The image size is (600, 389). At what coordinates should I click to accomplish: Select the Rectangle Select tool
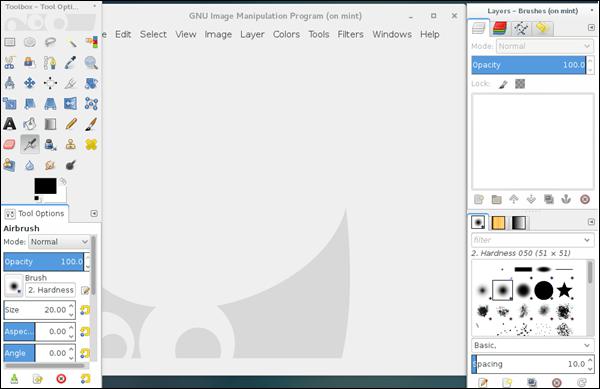(x=10, y=42)
